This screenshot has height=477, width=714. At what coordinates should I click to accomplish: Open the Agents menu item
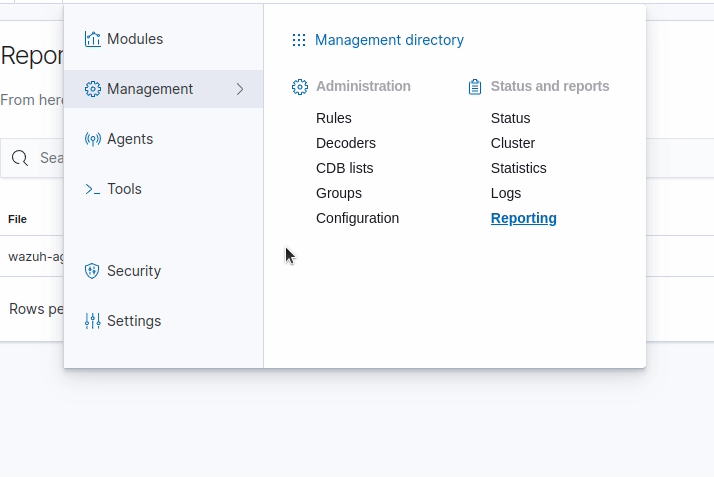pos(130,139)
